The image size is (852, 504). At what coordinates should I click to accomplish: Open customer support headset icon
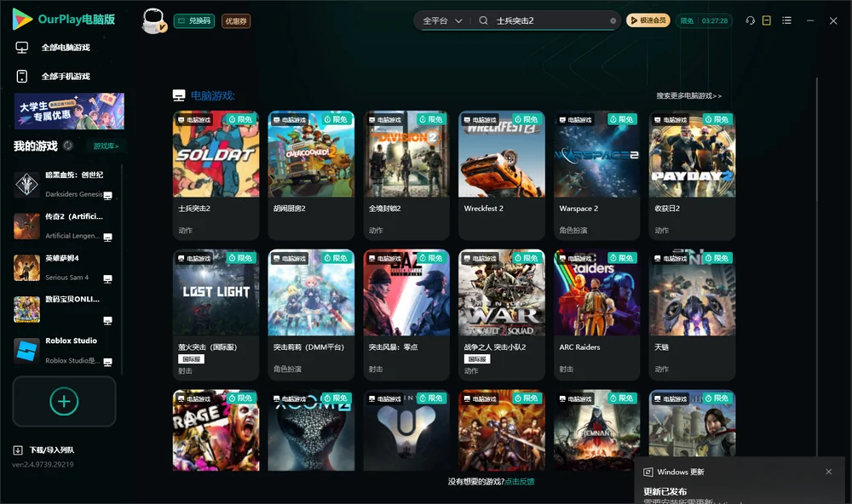(x=750, y=20)
